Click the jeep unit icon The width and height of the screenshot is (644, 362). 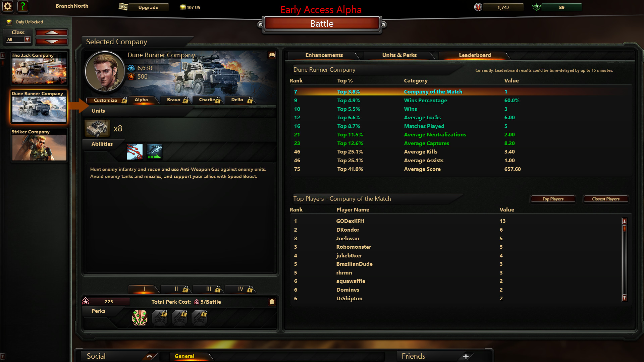pos(97,128)
